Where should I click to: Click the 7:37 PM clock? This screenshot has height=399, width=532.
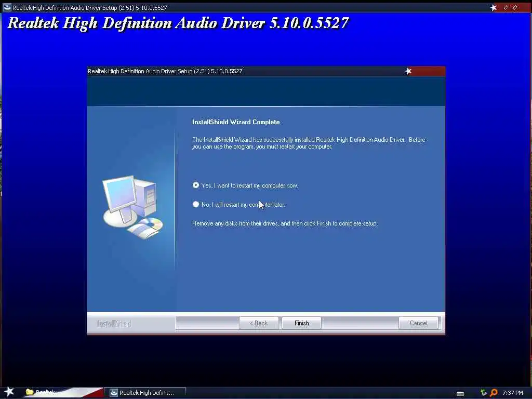coord(513,393)
